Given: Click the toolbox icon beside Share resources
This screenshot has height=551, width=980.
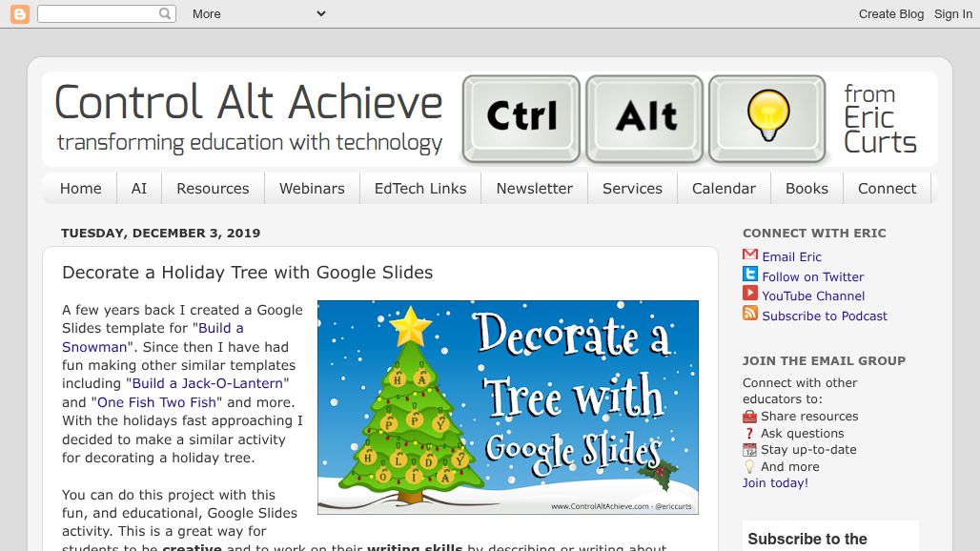Looking at the screenshot, I should pyautogui.click(x=749, y=417).
